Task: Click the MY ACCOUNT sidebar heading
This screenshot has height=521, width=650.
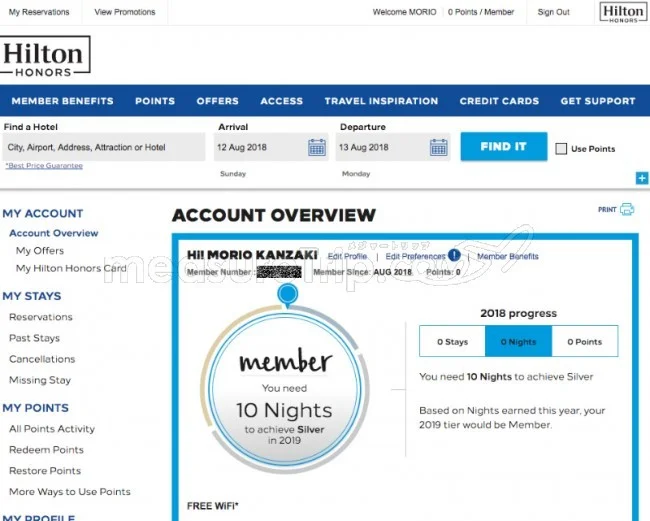Action: coord(43,213)
